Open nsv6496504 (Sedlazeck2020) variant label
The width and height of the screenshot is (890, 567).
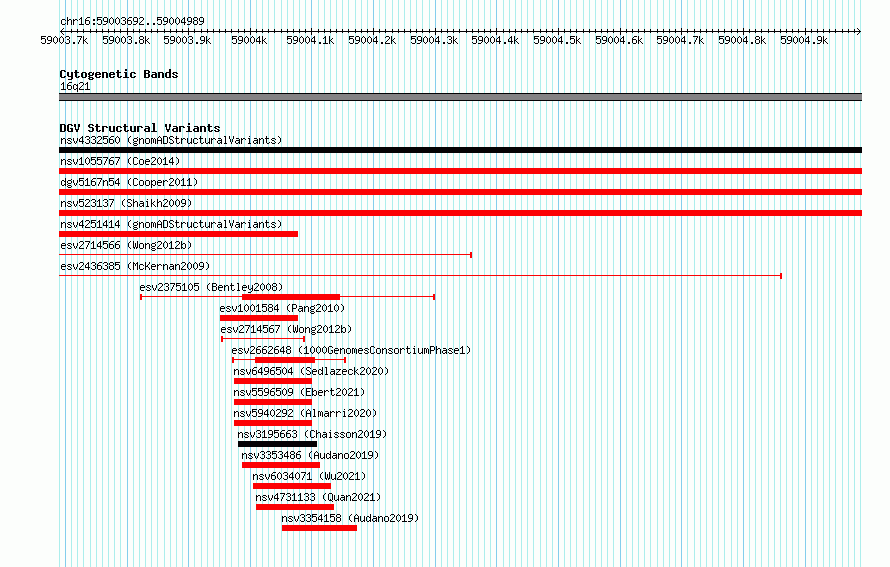(x=311, y=371)
